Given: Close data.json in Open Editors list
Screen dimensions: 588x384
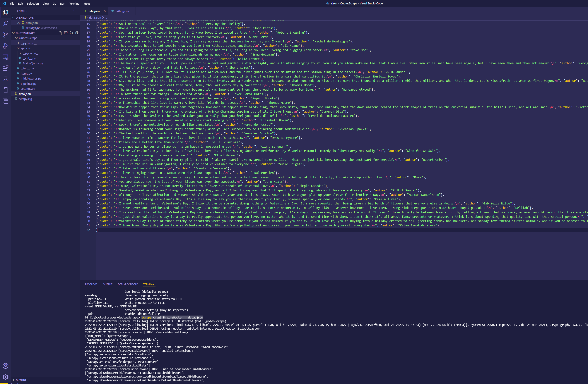Looking at the screenshot, I should click(x=18, y=23).
